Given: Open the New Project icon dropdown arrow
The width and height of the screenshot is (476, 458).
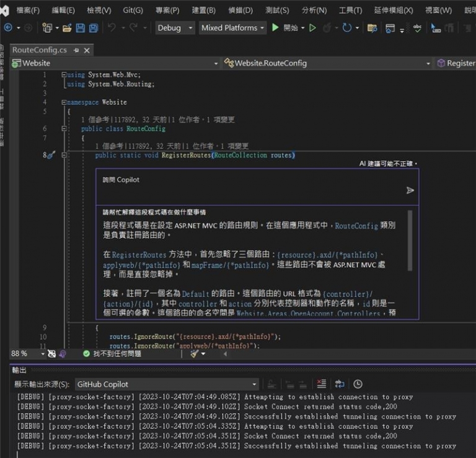Looking at the screenshot, I should point(57,28).
